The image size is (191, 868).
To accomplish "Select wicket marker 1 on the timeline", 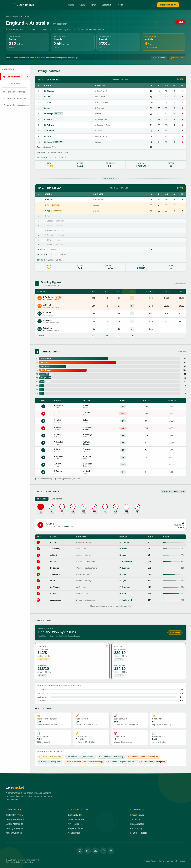I will pos(40,506).
